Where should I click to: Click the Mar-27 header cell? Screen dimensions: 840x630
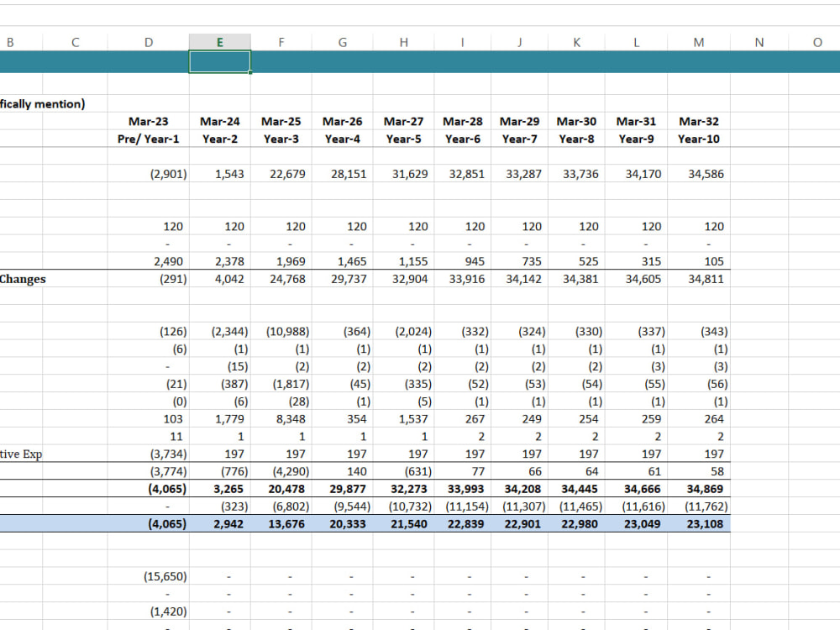click(403, 122)
